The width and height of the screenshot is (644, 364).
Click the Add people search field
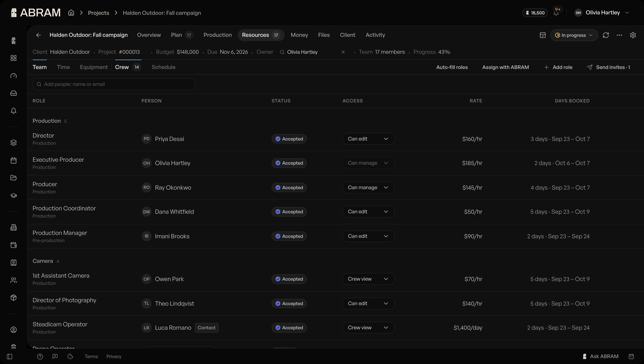pos(114,84)
